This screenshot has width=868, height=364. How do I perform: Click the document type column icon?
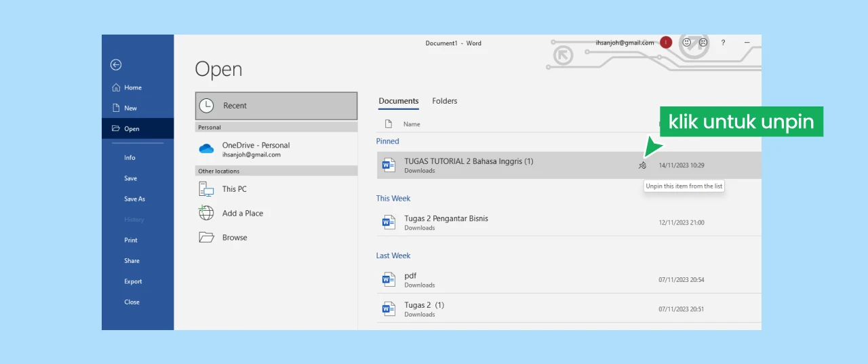389,124
